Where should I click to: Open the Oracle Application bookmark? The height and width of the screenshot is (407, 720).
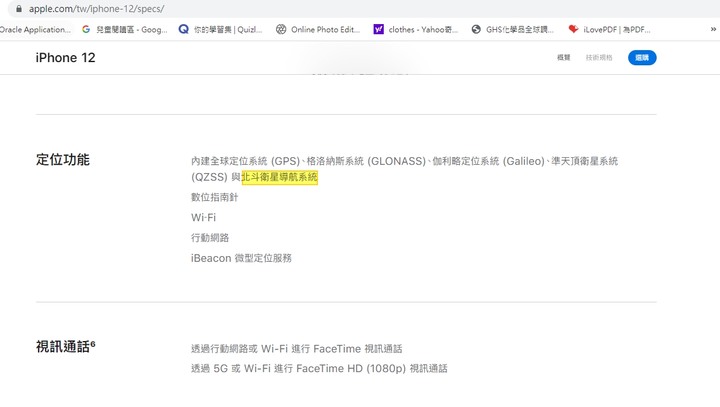click(x=35, y=30)
